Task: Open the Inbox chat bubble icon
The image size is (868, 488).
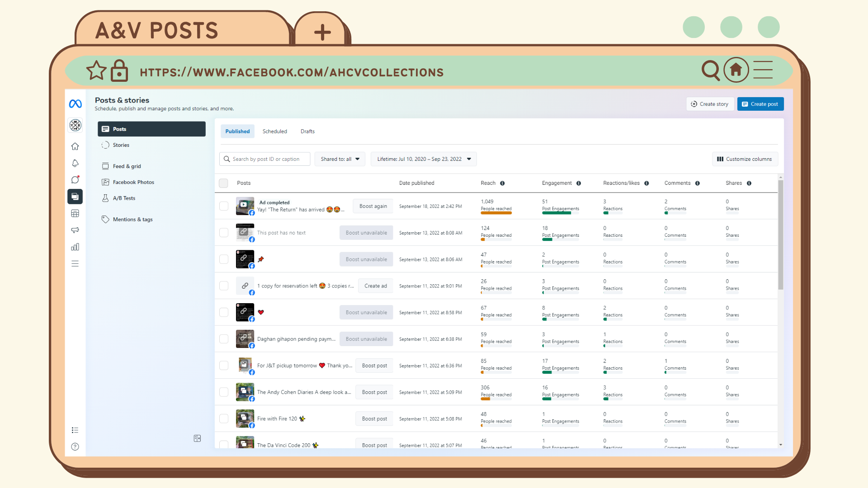Action: click(x=75, y=180)
